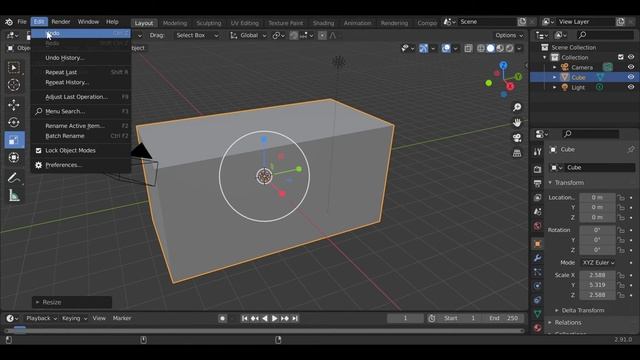The image size is (640, 360).
Task: Hide Light in outliner via eye icon
Action: coord(631,87)
